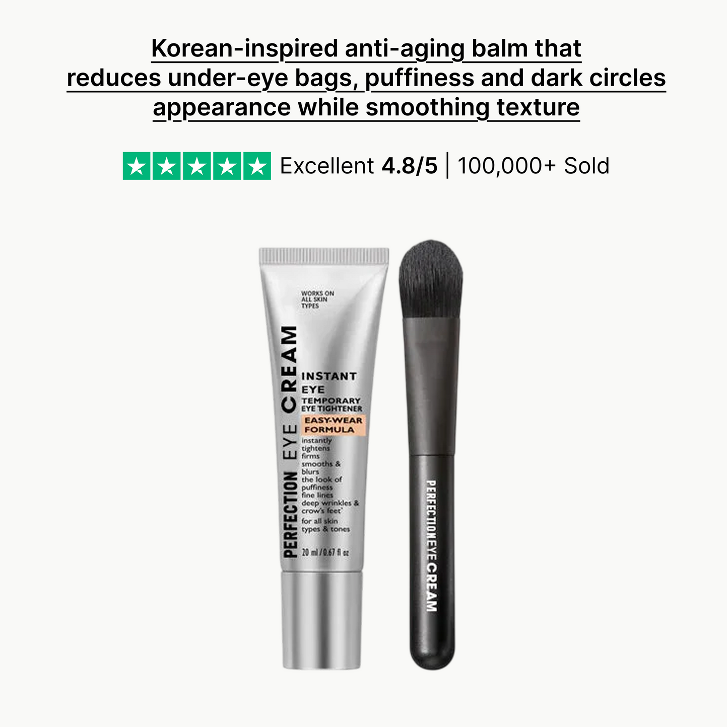
Task: Click the brush's black bristle head
Action: (x=431, y=280)
